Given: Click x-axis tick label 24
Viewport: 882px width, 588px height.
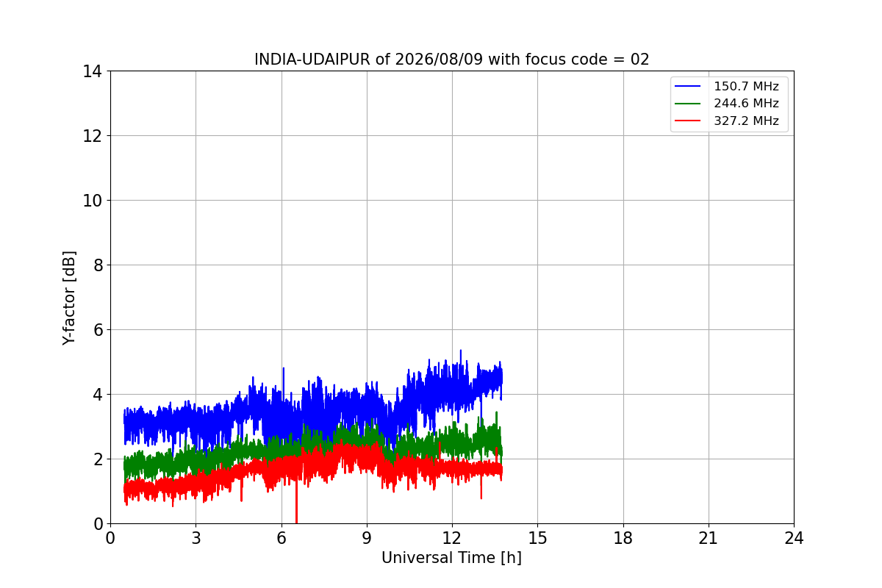Looking at the screenshot, I should [x=794, y=538].
